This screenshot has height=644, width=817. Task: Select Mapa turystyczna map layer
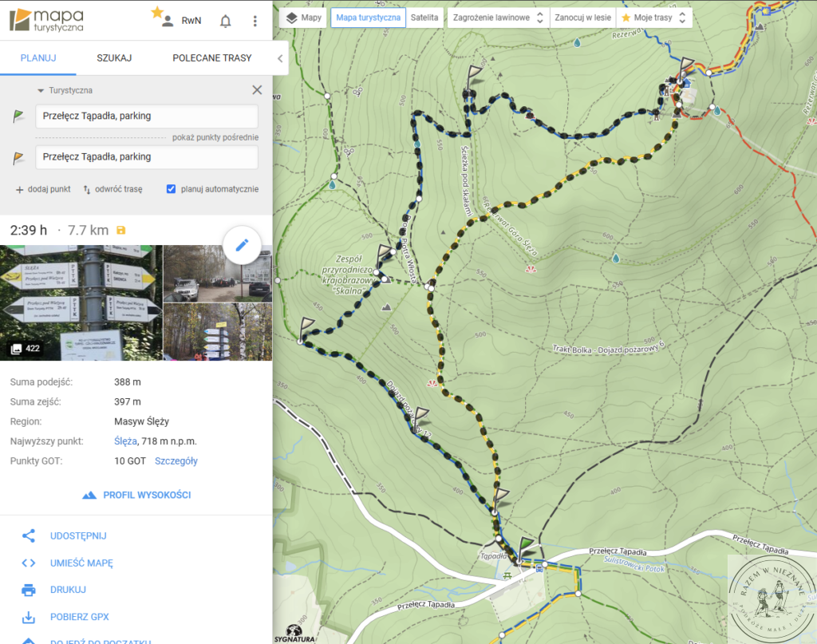368,18
